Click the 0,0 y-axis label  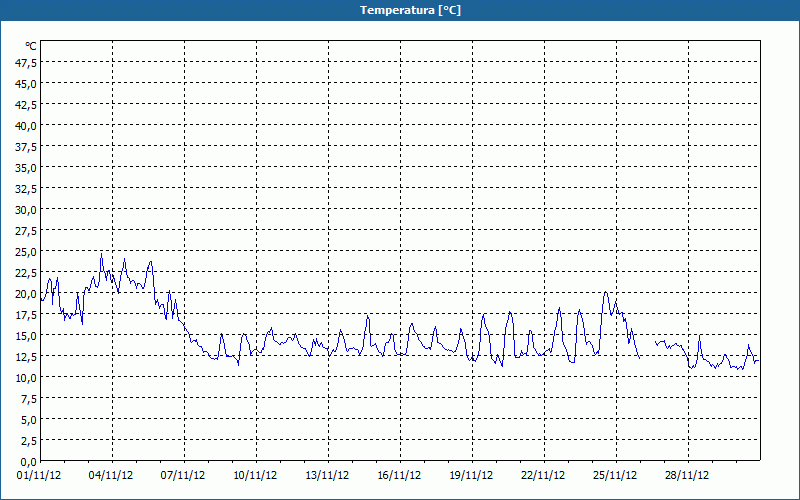29,462
